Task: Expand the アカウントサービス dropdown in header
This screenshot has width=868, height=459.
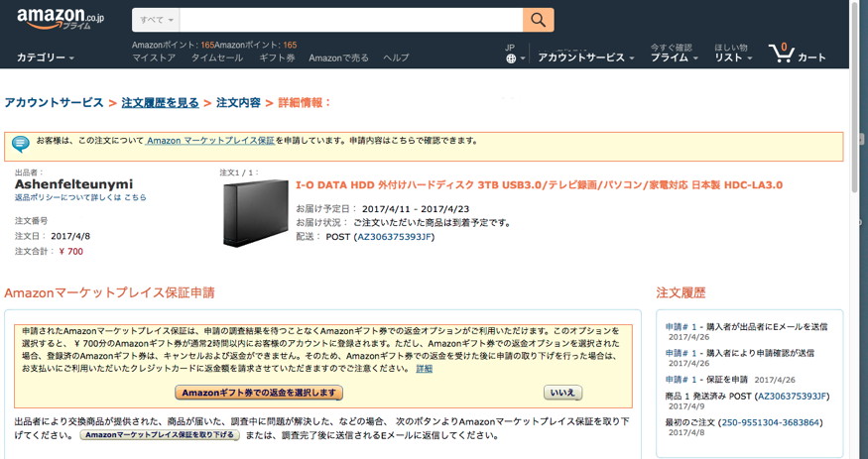Action: tap(585, 57)
